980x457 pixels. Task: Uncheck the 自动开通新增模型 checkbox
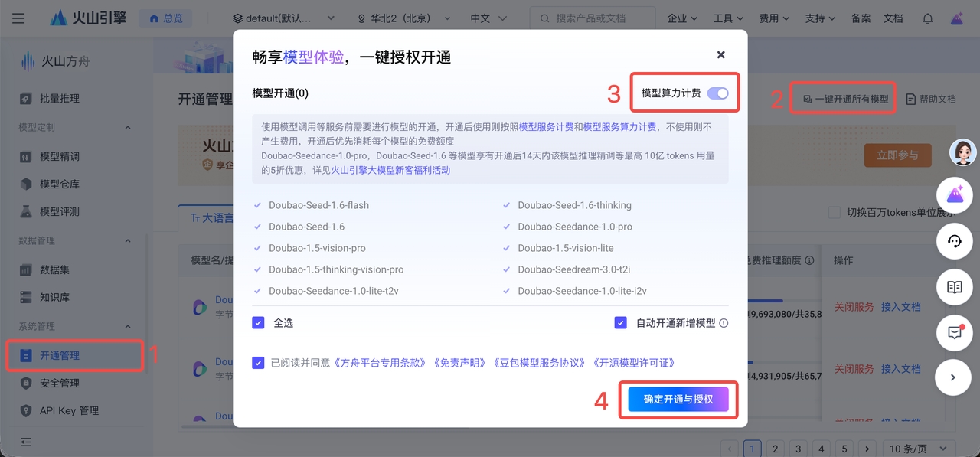[x=620, y=323]
